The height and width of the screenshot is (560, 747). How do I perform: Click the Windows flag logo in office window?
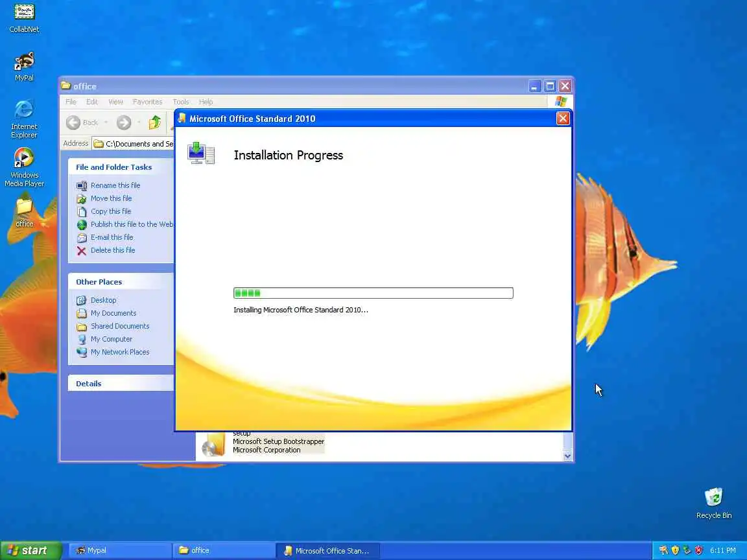point(561,101)
